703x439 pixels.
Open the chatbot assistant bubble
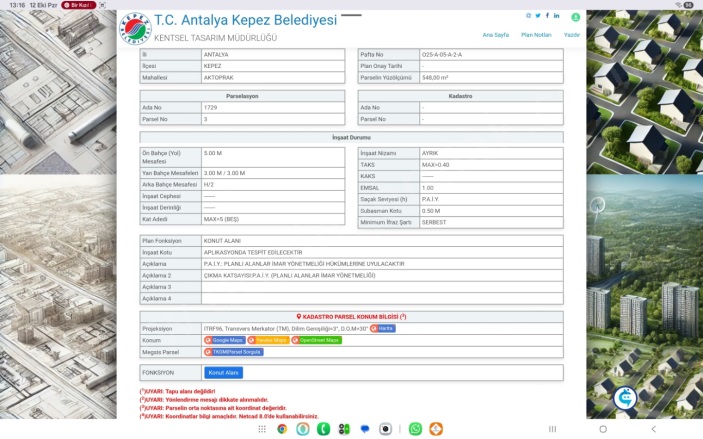point(626,397)
